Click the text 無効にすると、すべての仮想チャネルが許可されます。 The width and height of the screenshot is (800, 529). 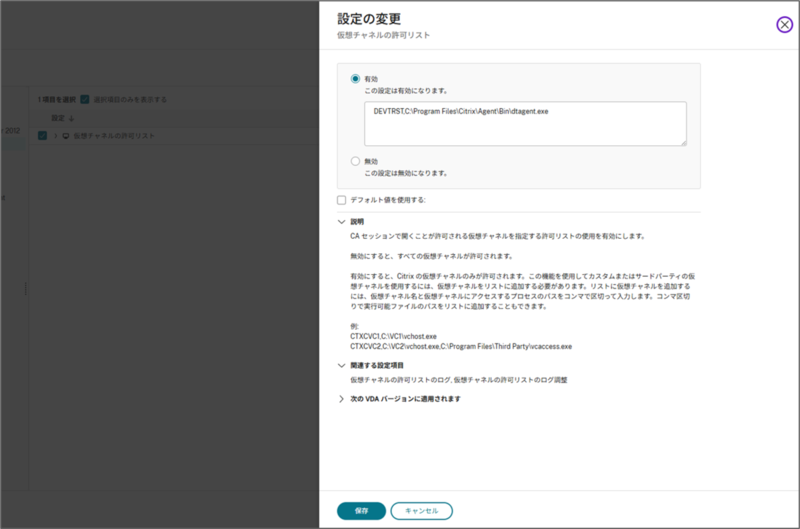[x=432, y=256]
